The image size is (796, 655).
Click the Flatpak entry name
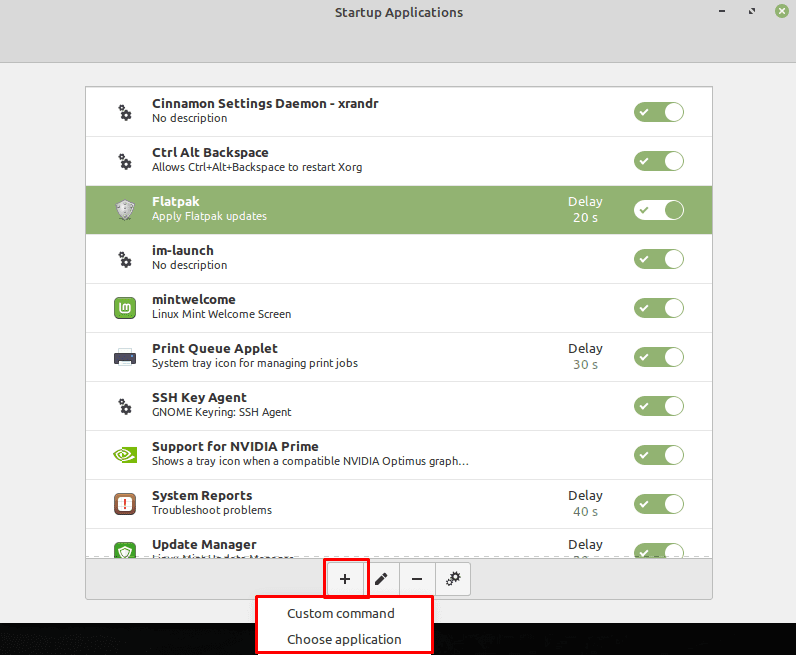coord(176,202)
